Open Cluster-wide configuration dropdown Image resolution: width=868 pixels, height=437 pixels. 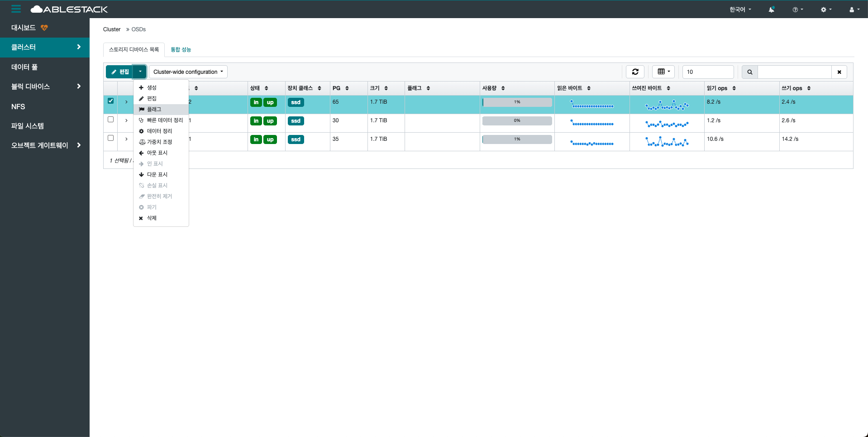188,72
